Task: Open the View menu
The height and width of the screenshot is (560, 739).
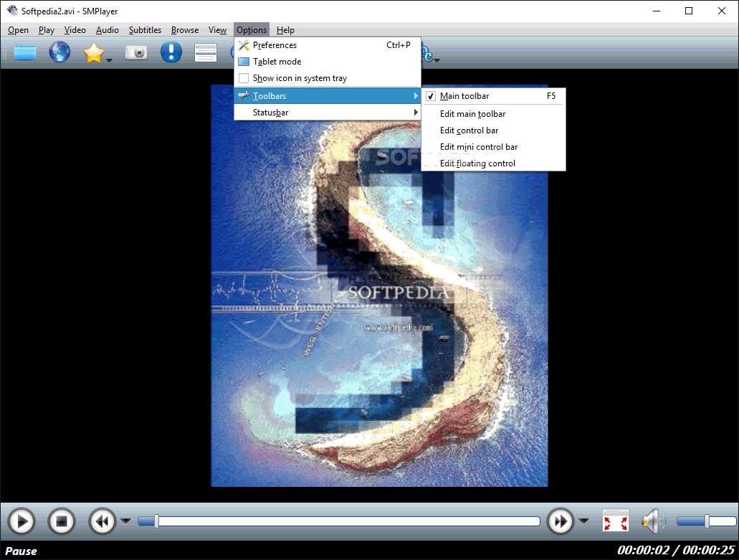Action: (x=217, y=29)
